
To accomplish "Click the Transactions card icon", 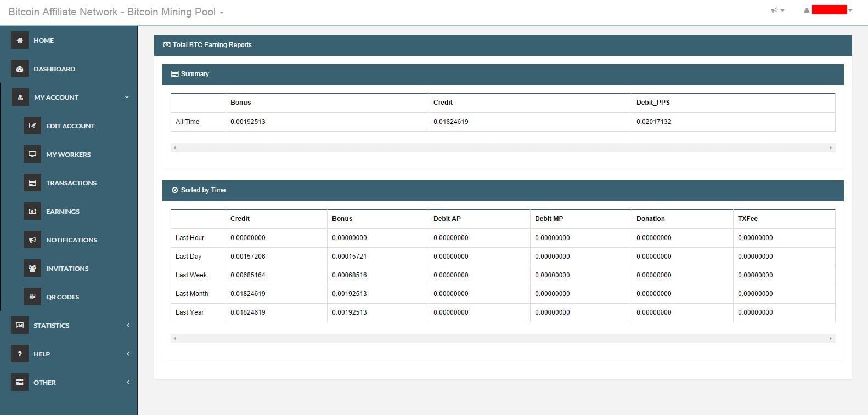I will pos(32,183).
